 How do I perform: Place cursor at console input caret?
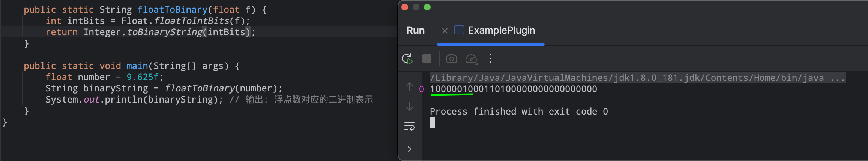tap(432, 122)
